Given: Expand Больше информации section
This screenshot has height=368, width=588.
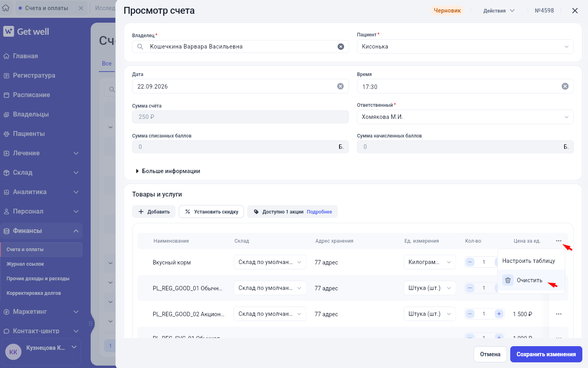Looking at the screenshot, I should coord(168,171).
